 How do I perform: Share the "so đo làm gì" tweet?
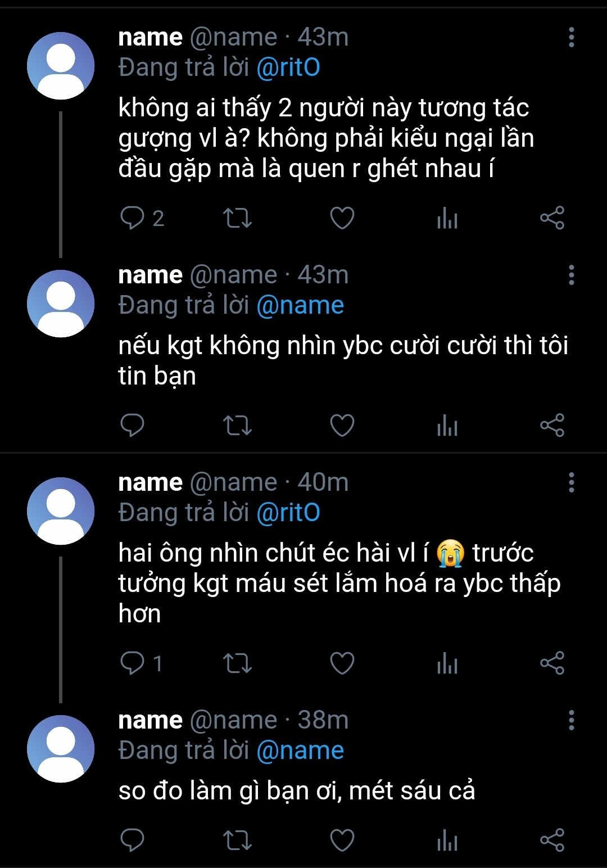[x=552, y=840]
